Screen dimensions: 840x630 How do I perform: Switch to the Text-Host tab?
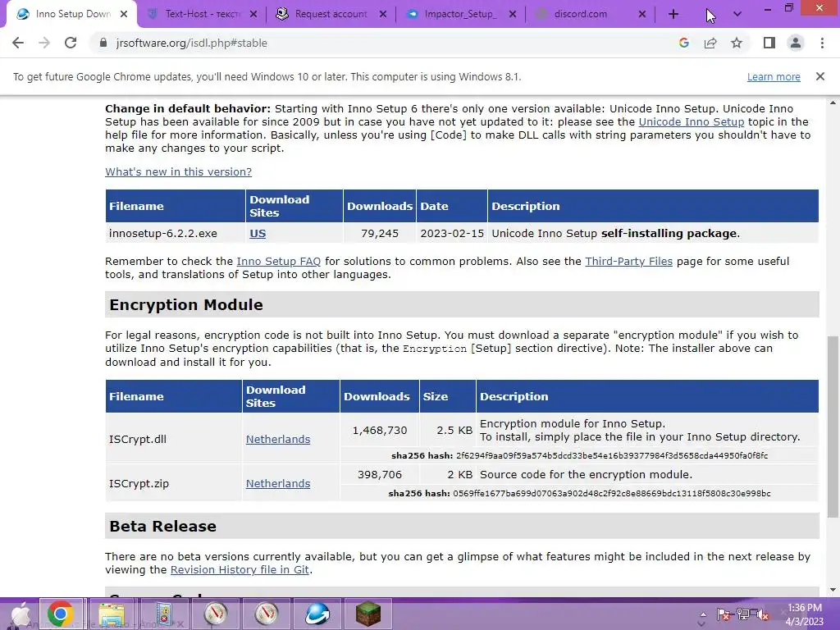[x=203, y=15]
